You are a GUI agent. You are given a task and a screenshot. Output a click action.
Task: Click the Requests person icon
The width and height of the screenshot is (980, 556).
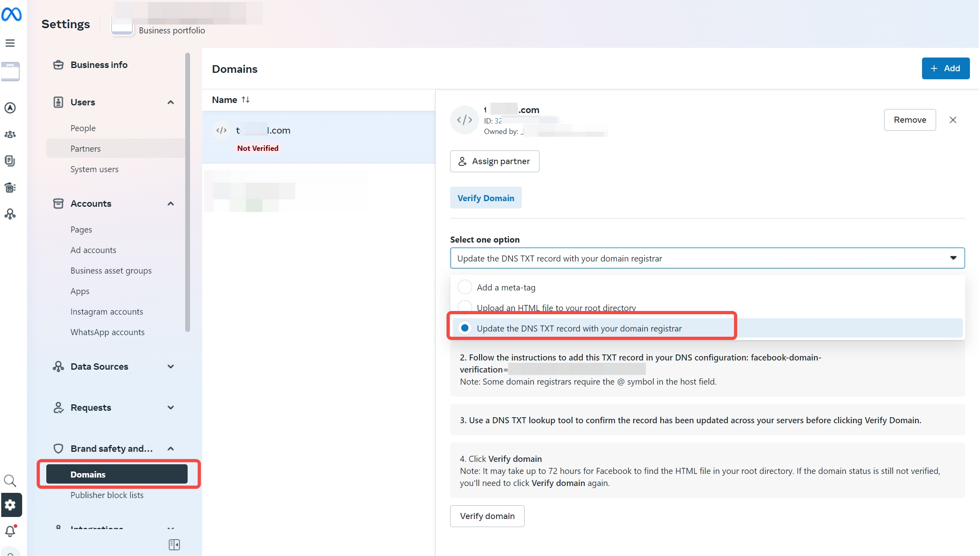tap(58, 408)
